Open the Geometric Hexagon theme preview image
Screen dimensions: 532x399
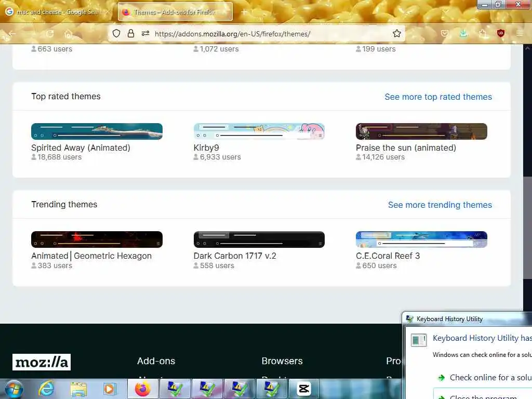(x=97, y=240)
